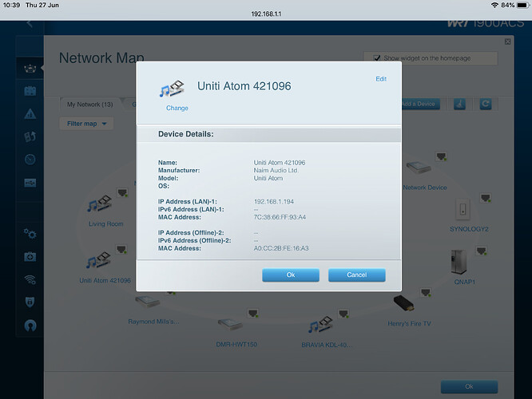Click the MAC address A0:CC:2B:FE:16:A3
This screenshot has width=532, height=399.
pyautogui.click(x=281, y=248)
